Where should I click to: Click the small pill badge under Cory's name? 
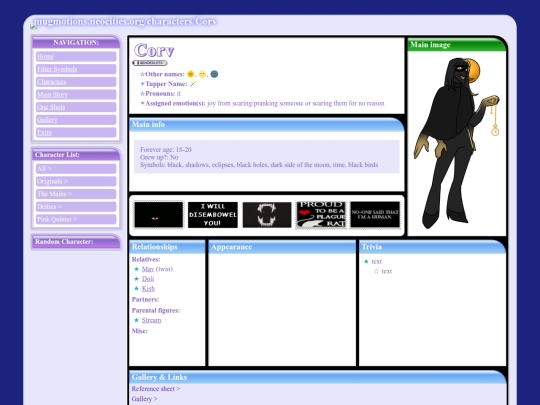pos(150,63)
